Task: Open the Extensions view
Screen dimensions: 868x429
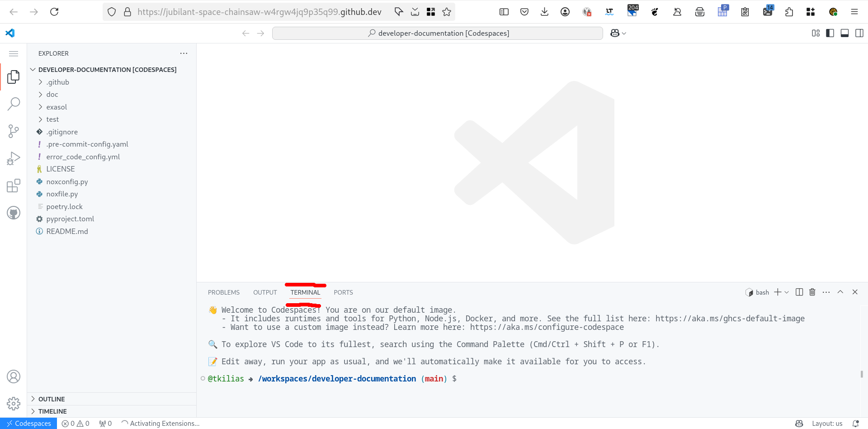Action: (x=14, y=186)
